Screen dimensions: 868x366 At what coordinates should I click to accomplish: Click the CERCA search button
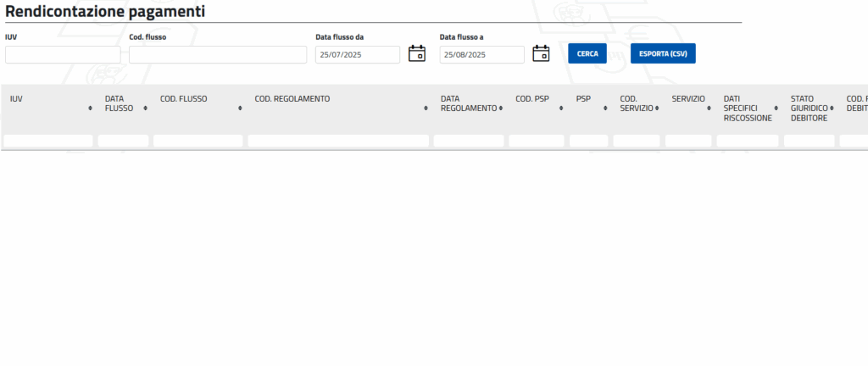tap(587, 53)
